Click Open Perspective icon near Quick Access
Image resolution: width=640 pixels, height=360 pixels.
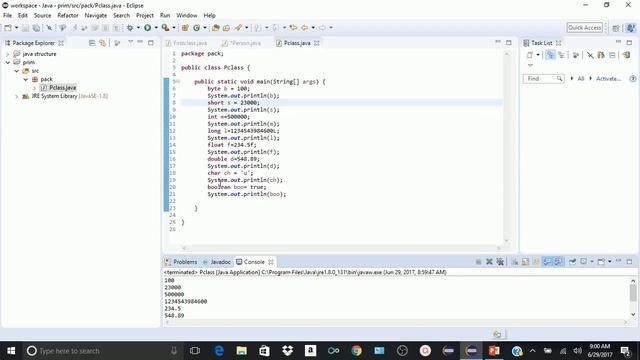click(616, 28)
